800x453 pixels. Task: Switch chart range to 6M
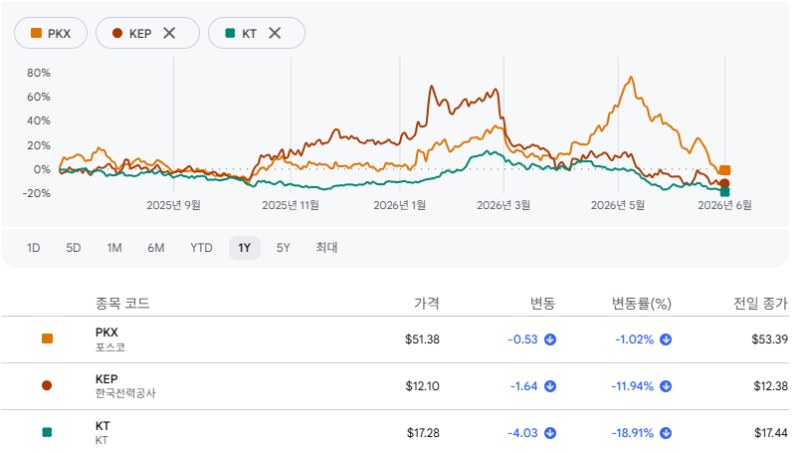point(156,248)
